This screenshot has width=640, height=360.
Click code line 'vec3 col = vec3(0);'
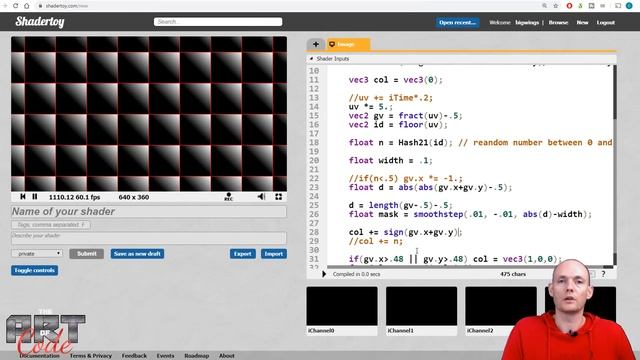pos(396,80)
